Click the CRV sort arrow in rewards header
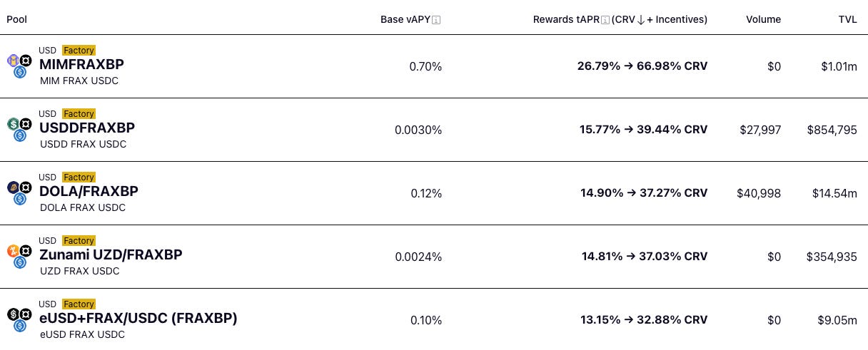This screenshot has height=350, width=868. 640,20
